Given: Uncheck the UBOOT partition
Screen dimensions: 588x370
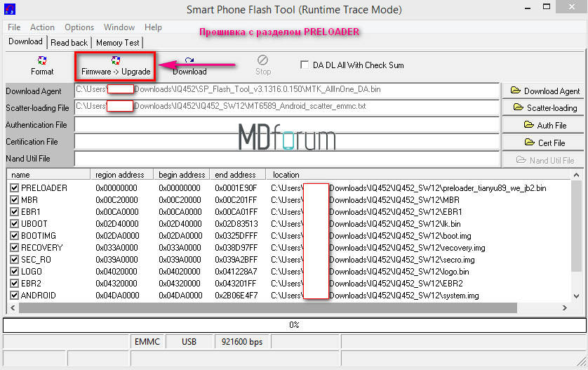Looking at the screenshot, I should pos(14,224).
